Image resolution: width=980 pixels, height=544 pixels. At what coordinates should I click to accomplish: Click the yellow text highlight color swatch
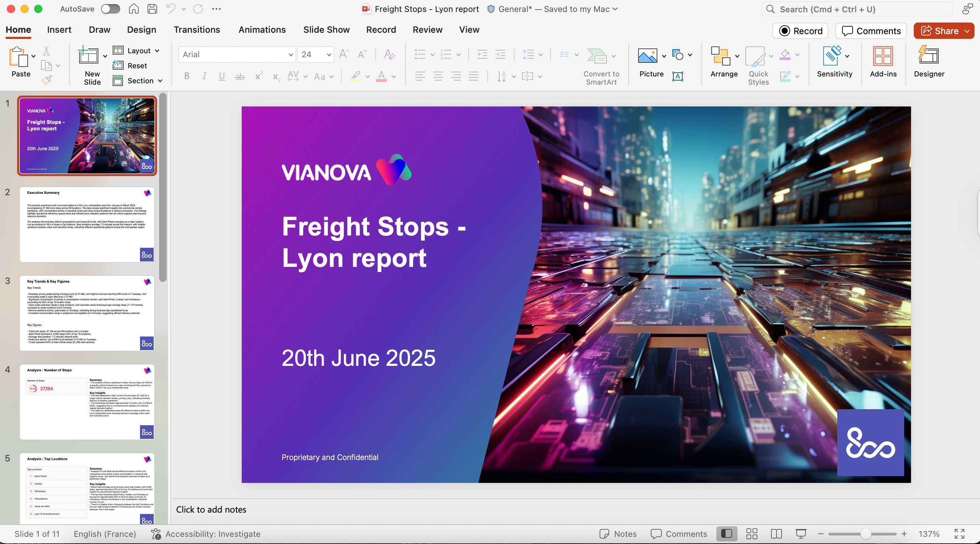coord(355,76)
